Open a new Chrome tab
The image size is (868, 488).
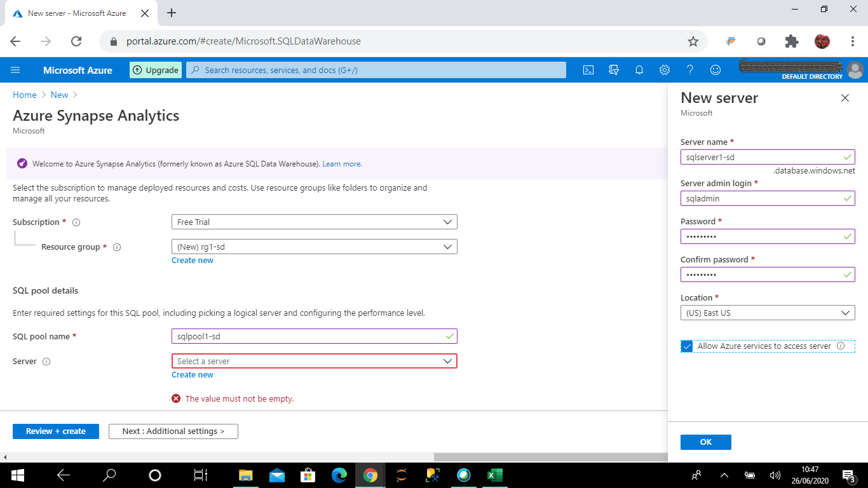click(172, 13)
